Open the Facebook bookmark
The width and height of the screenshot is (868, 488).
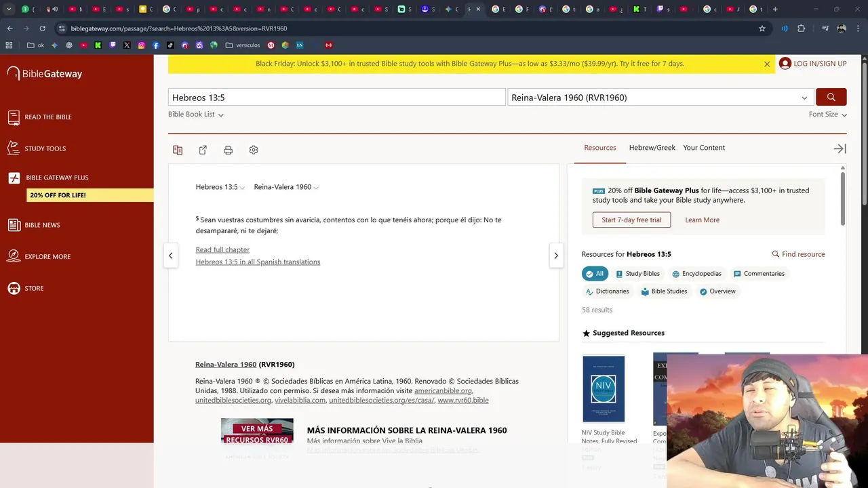(156, 45)
